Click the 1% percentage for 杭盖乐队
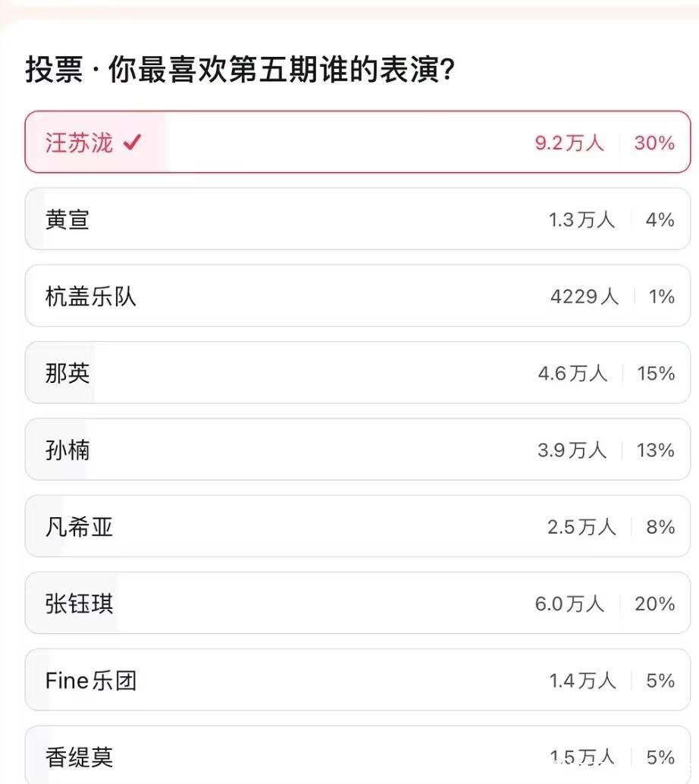699x784 pixels. pyautogui.click(x=662, y=296)
